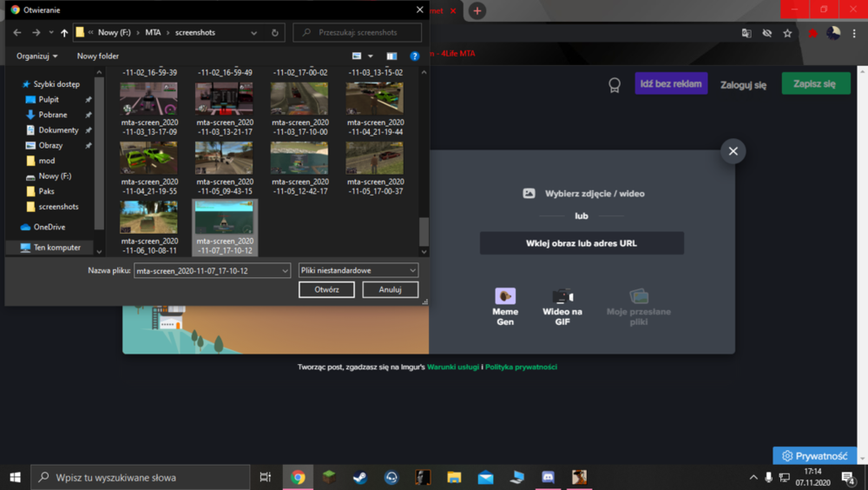Select the Wideo na GIF icon
Image resolution: width=868 pixels, height=490 pixels.
(562, 296)
